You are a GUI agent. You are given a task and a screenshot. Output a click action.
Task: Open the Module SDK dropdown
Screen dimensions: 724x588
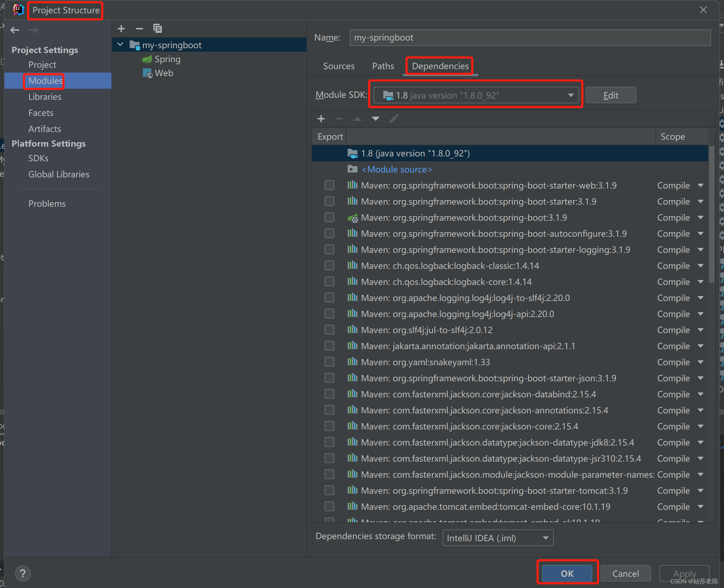pyautogui.click(x=476, y=95)
